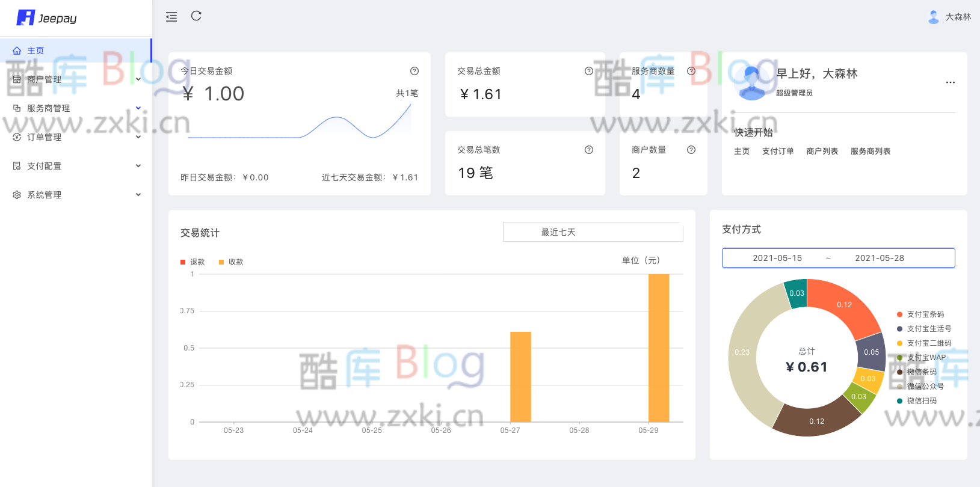Image resolution: width=980 pixels, height=487 pixels.
Task: Toggle 支付宝生活号 legend item
Action: 924,329
